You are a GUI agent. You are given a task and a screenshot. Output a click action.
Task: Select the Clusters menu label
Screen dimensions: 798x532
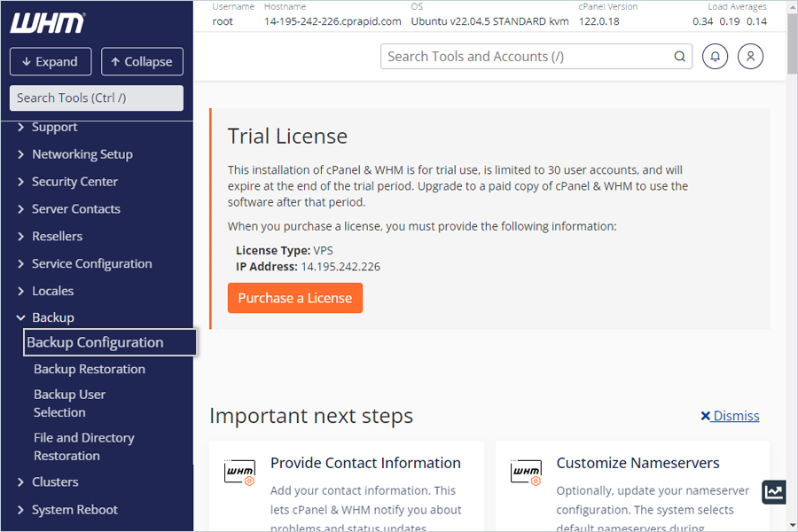click(x=55, y=482)
